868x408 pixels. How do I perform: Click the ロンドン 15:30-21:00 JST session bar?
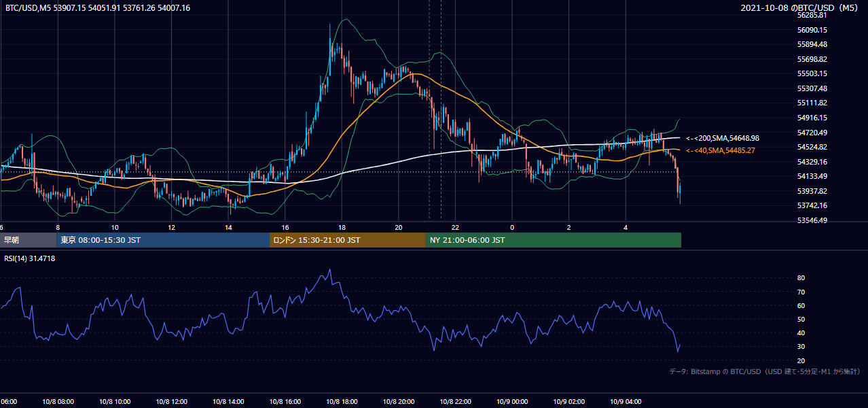point(348,240)
